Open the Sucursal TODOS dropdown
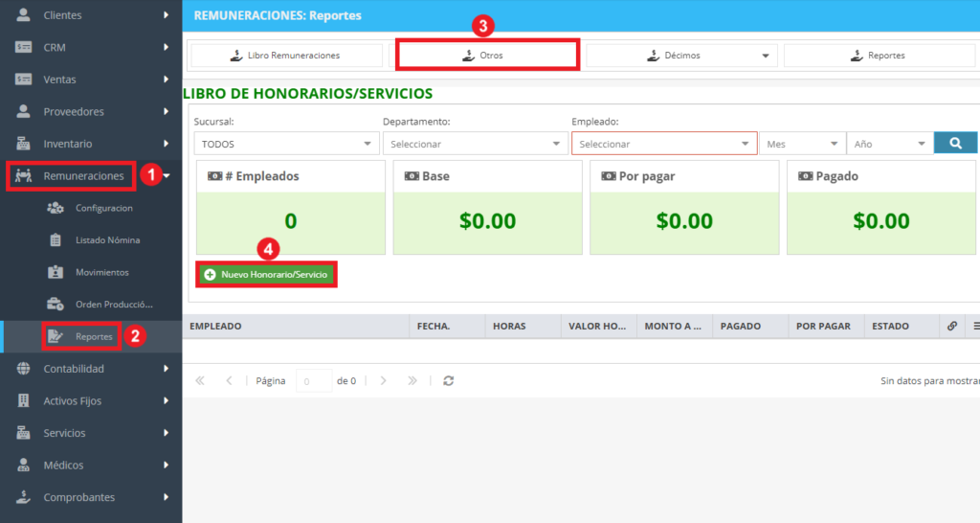980x523 pixels. (286, 144)
